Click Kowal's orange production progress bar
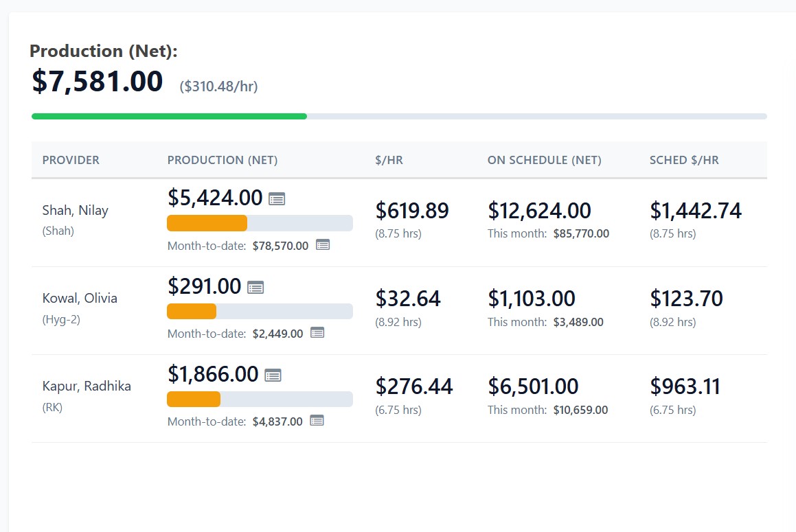The image size is (796, 532). (x=192, y=311)
